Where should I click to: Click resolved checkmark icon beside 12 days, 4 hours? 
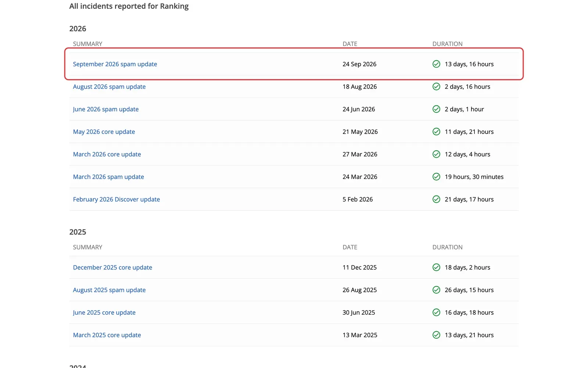pyautogui.click(x=436, y=154)
